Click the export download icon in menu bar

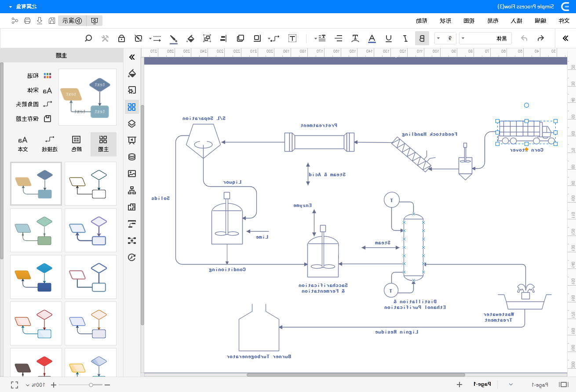[x=40, y=21]
